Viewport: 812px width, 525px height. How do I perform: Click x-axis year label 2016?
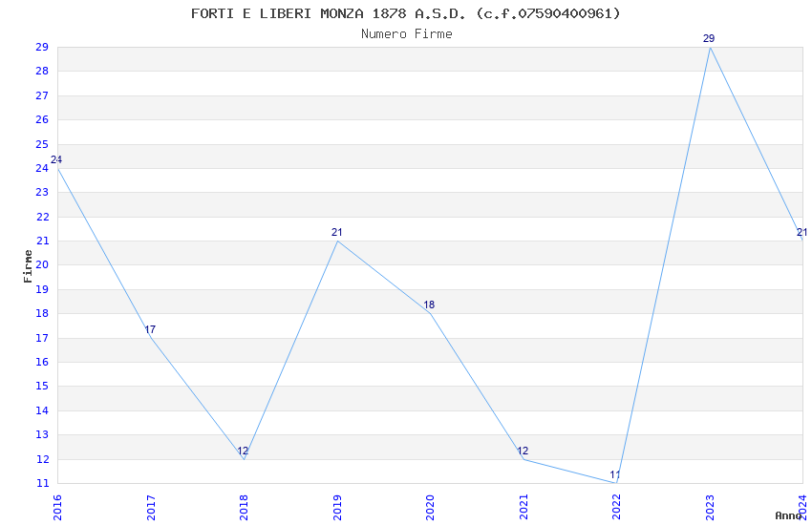click(x=57, y=508)
